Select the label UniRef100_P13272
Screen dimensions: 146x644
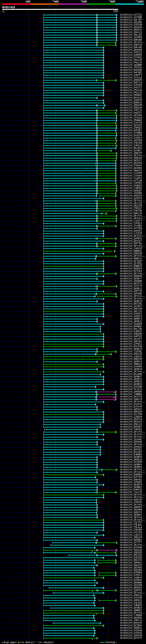point(131,389)
